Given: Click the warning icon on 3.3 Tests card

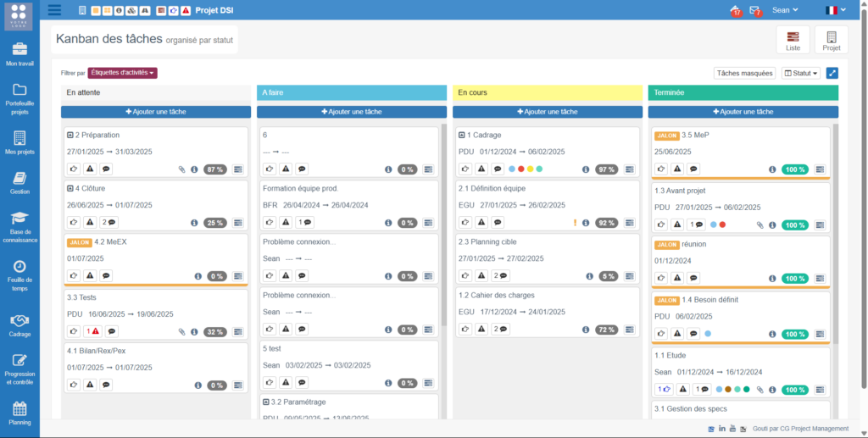Looking at the screenshot, I should pyautogui.click(x=92, y=331).
